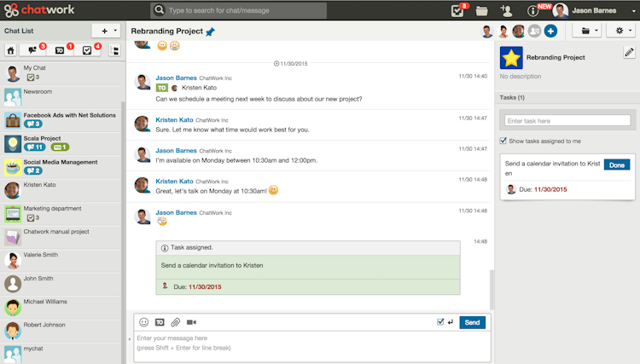The width and height of the screenshot is (640, 364).
Task: Click first member avatar in chat header
Action: tap(486, 31)
